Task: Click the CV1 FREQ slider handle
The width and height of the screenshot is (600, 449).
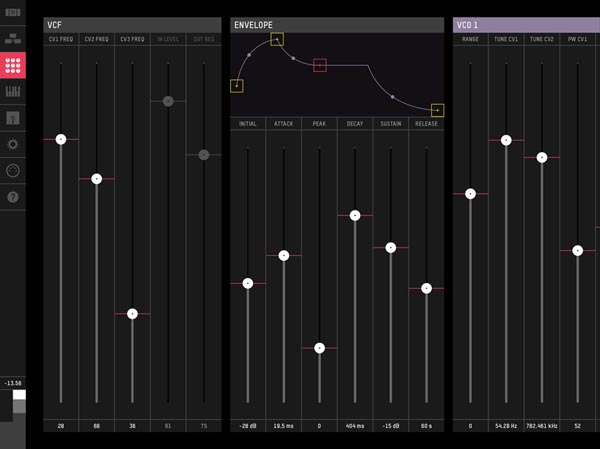Action: 61,139
